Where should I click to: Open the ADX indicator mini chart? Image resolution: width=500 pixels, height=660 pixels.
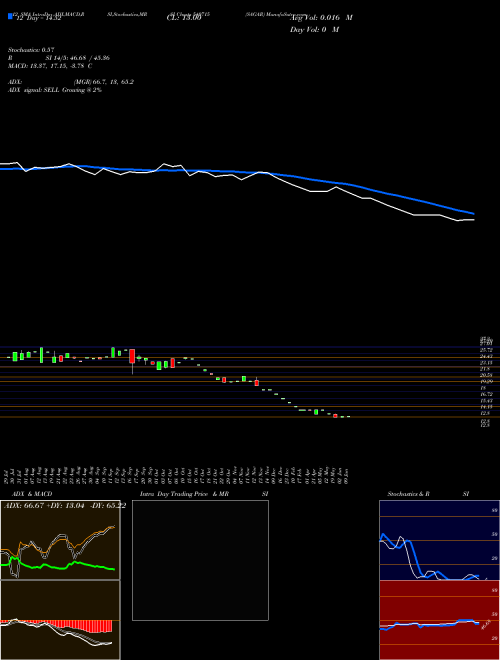(60, 540)
